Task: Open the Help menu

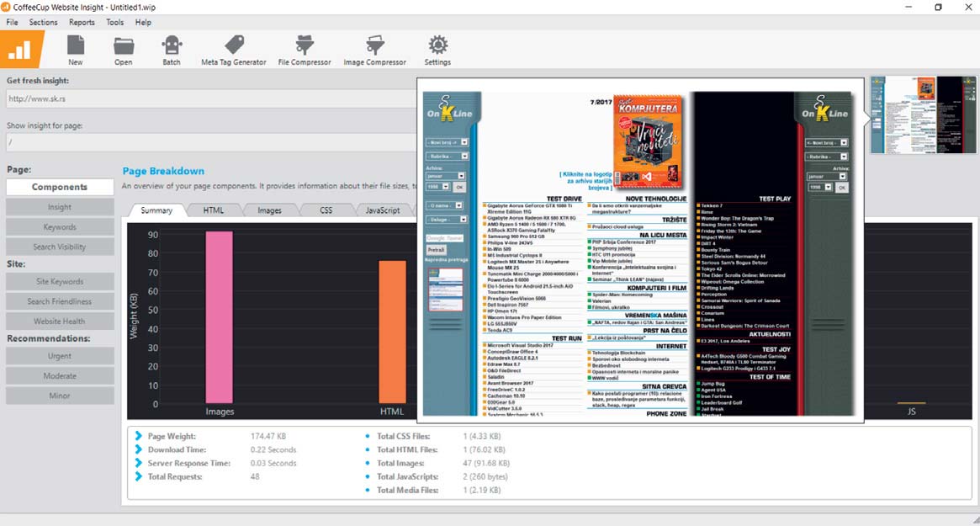Action: [143, 22]
